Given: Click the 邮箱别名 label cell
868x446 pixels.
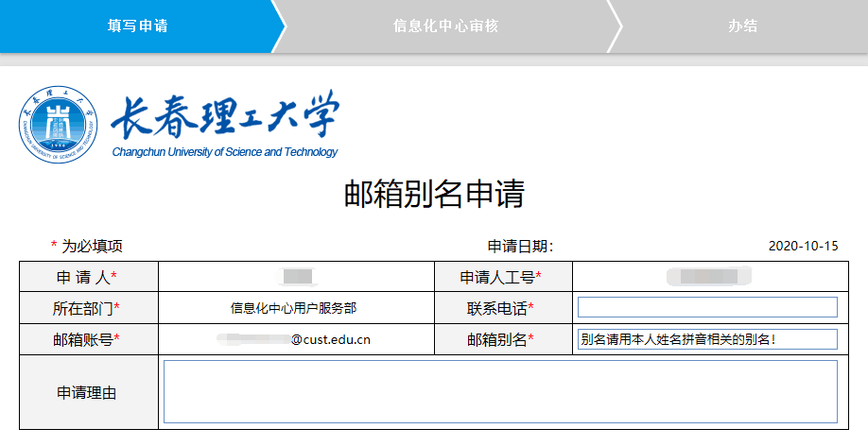Looking at the screenshot, I should click(x=501, y=339).
